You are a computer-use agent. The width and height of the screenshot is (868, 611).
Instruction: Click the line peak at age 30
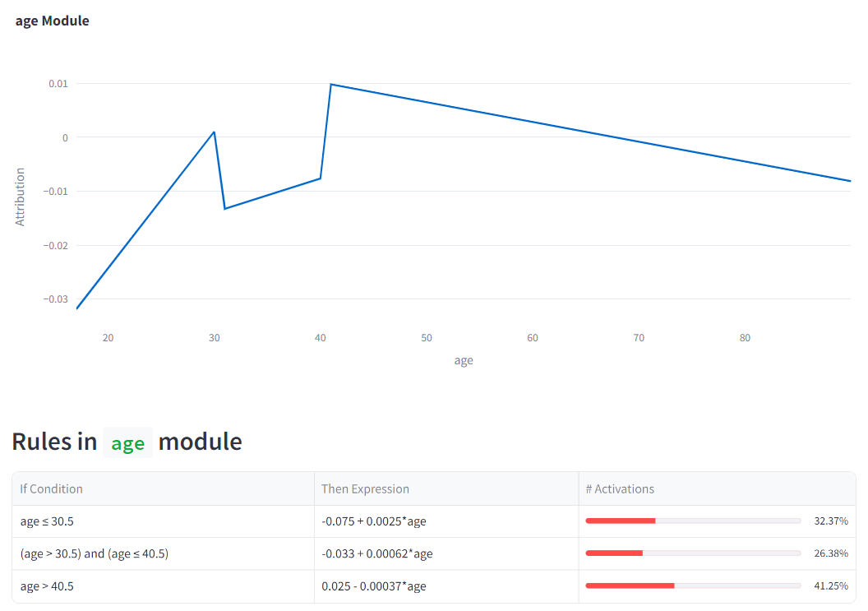(215, 132)
